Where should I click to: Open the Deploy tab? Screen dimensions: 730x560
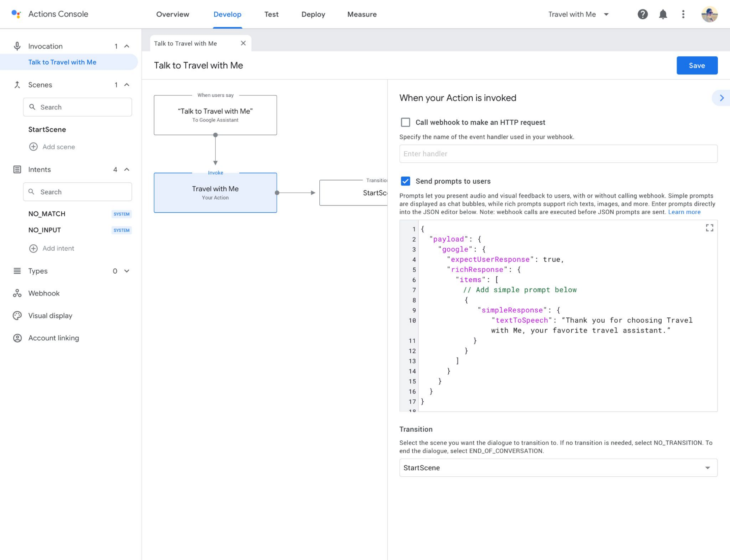[313, 14]
